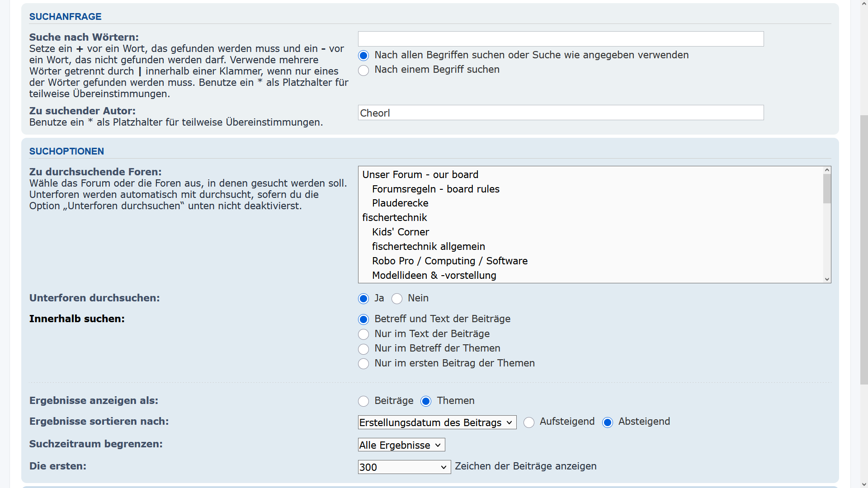This screenshot has width=868, height=488.
Task: Set Unterforen durchsuchen to Nein
Action: (x=397, y=299)
